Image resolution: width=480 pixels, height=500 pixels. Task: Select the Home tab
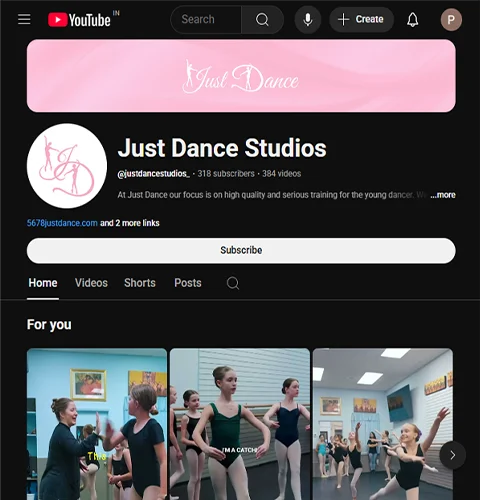pos(43,283)
